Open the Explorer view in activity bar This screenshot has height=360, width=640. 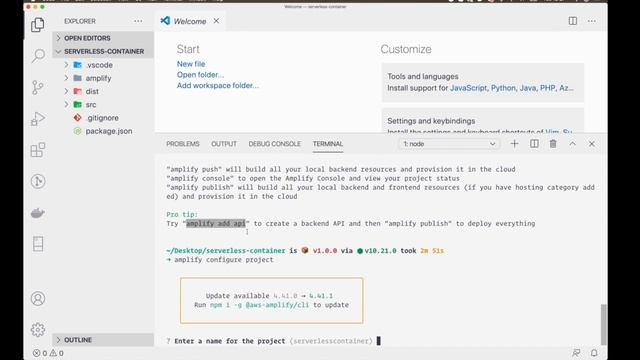(x=38, y=25)
